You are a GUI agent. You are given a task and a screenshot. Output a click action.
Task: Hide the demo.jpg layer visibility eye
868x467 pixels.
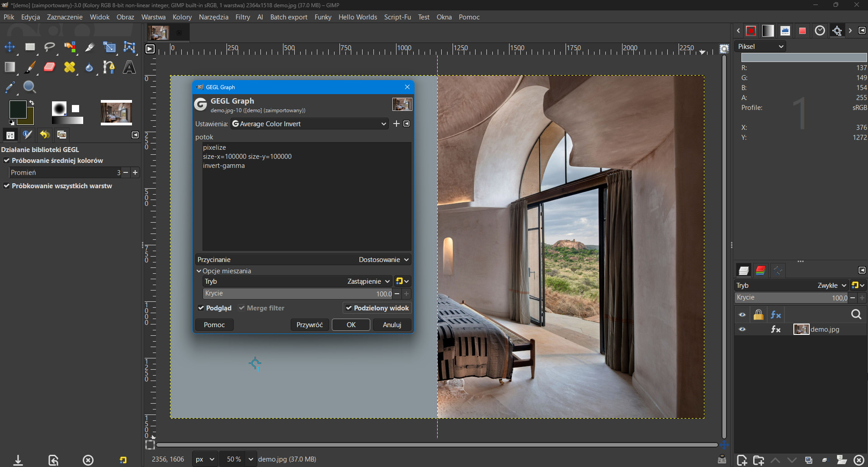coord(742,329)
